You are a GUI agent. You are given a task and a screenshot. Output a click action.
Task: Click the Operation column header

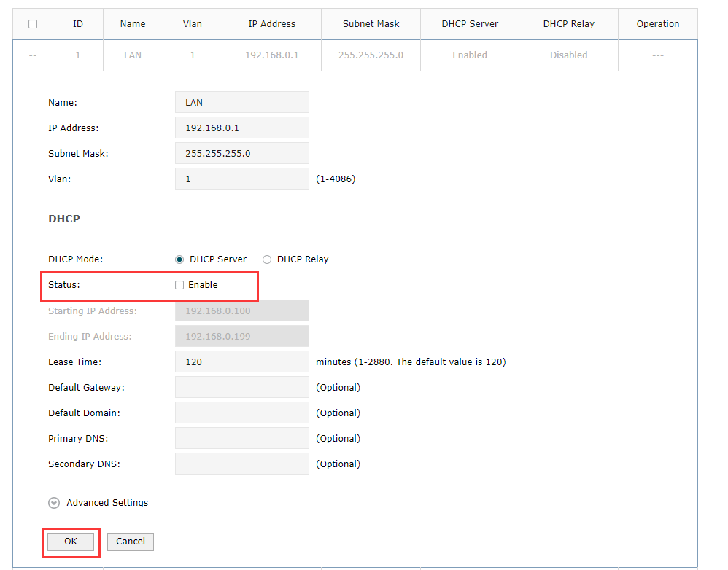(x=658, y=23)
